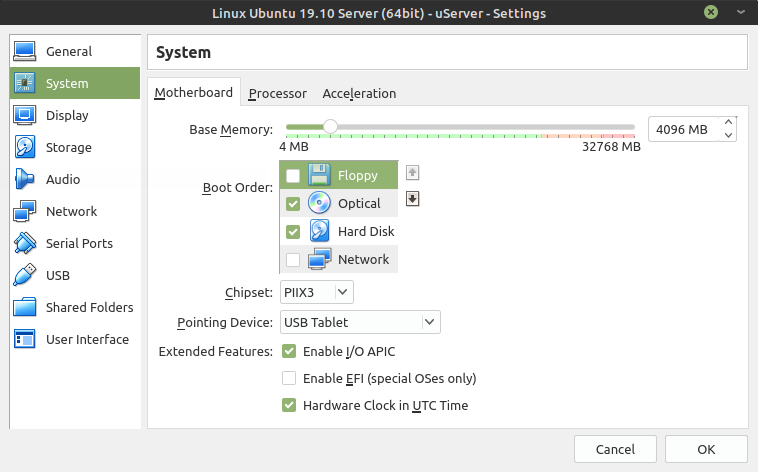Switch to the Motherboard tab
758x472 pixels.
pos(193,92)
